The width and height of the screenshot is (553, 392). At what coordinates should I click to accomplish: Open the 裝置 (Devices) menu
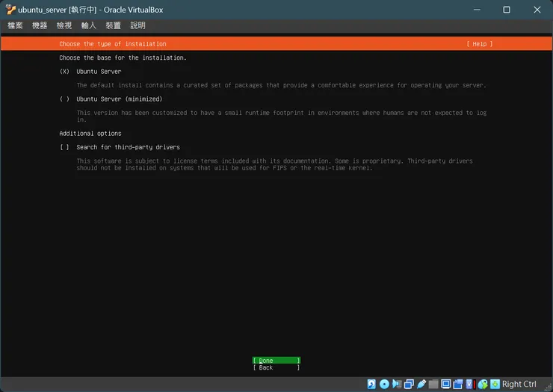click(x=113, y=25)
